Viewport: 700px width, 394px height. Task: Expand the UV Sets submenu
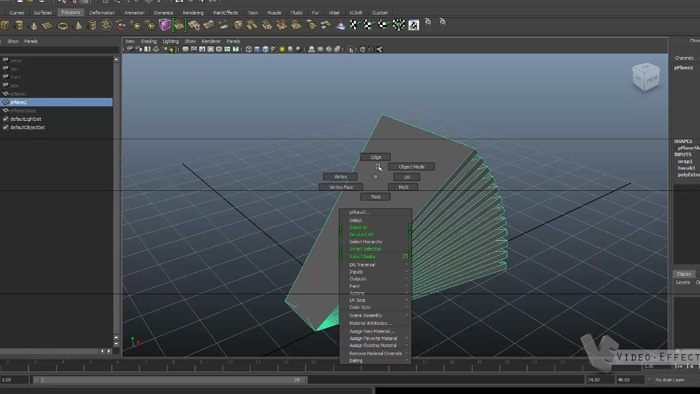click(375, 300)
